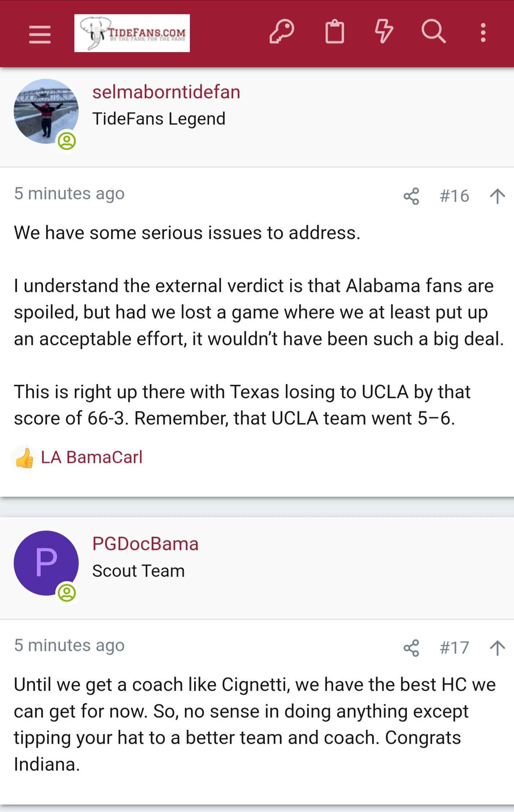Jump to top from post #17
The height and width of the screenshot is (812, 514).
(x=497, y=648)
